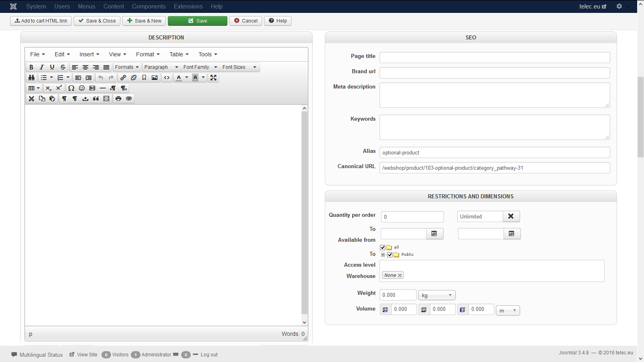Insert an image into the description
Screen dimensions: 644x362
click(x=155, y=78)
